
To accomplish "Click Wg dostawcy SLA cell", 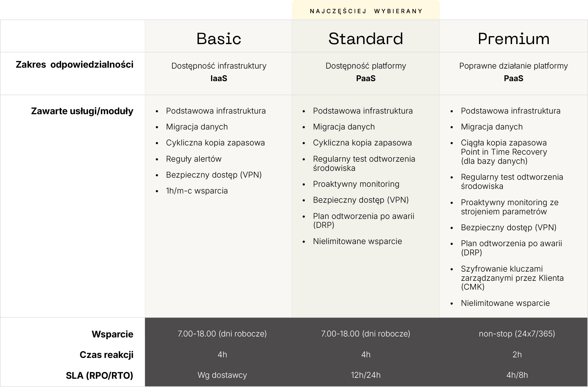I will coord(222,375).
